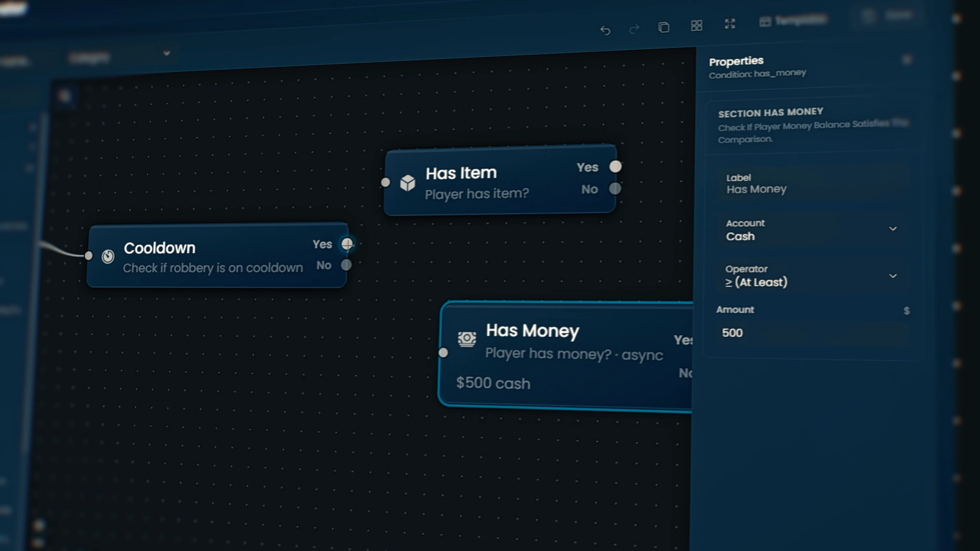Click the Has Item input port
Image resolution: width=980 pixels, height=551 pixels.
(x=385, y=182)
